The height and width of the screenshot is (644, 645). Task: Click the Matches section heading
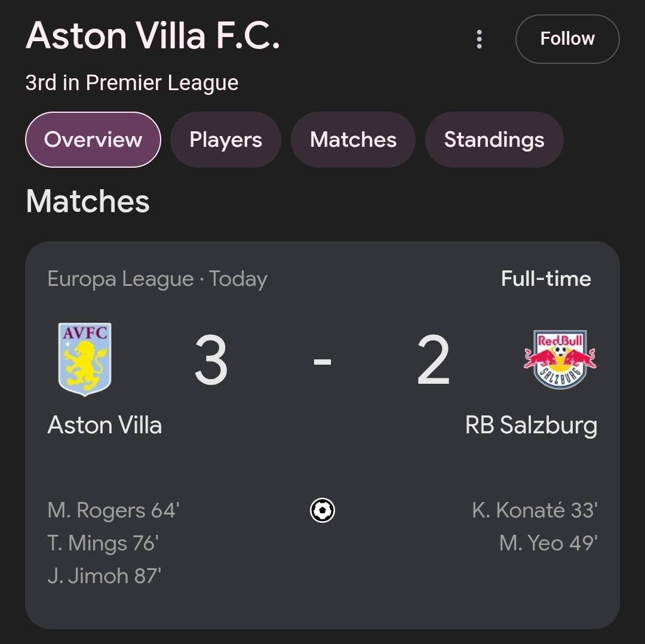88,201
